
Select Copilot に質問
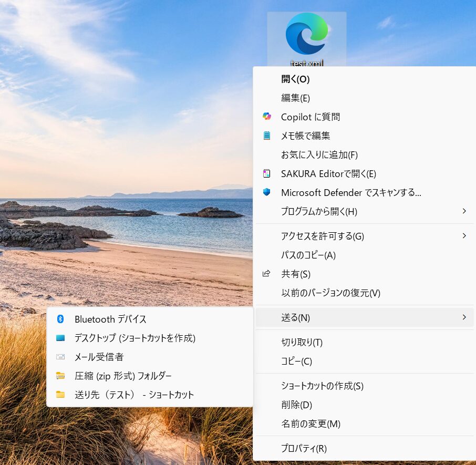click(x=365, y=117)
